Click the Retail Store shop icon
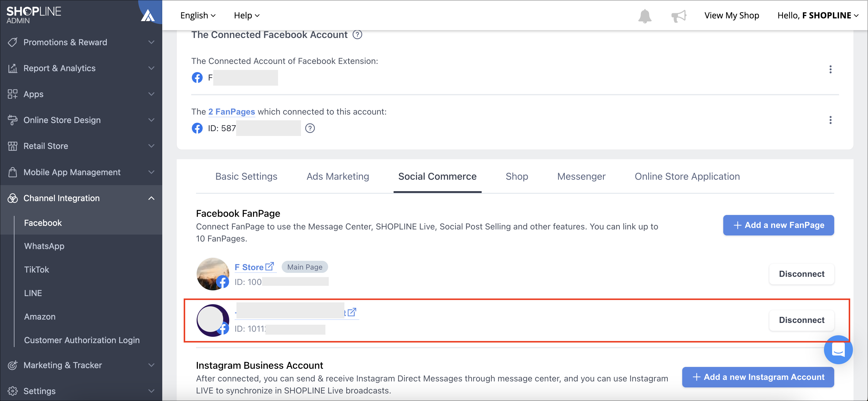Viewport: 868px width, 401px height. click(12, 146)
